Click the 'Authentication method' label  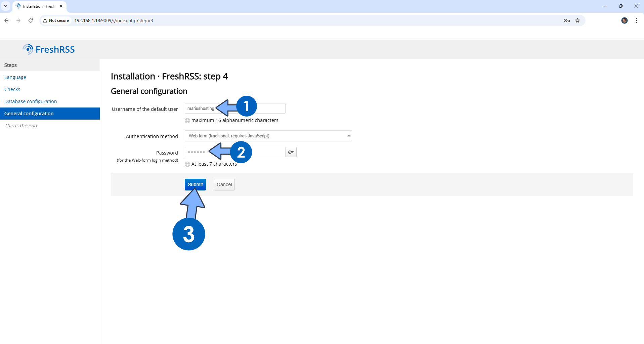click(x=152, y=136)
